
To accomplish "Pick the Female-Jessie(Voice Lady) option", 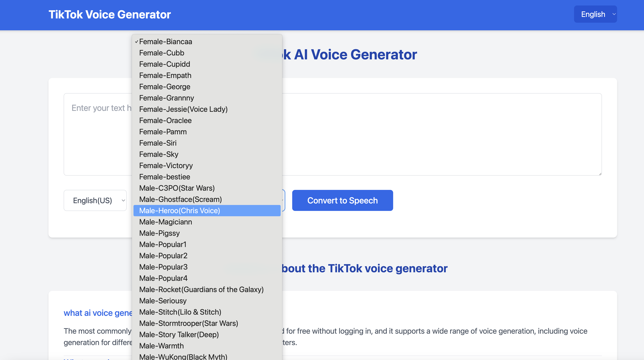I will (x=183, y=109).
